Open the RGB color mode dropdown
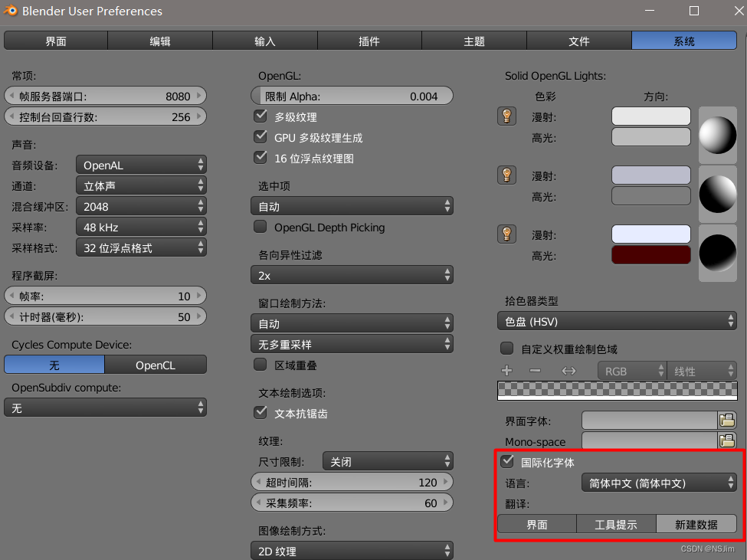 632,371
